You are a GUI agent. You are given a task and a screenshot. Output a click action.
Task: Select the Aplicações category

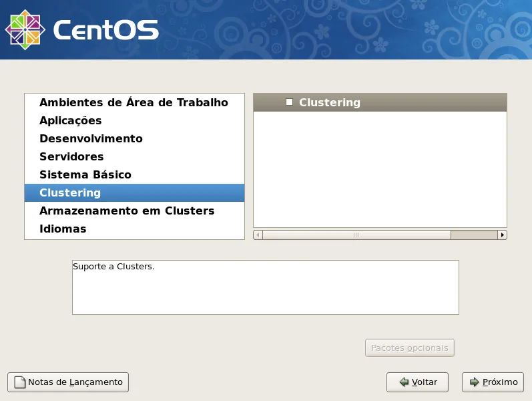pyautogui.click(x=134, y=120)
